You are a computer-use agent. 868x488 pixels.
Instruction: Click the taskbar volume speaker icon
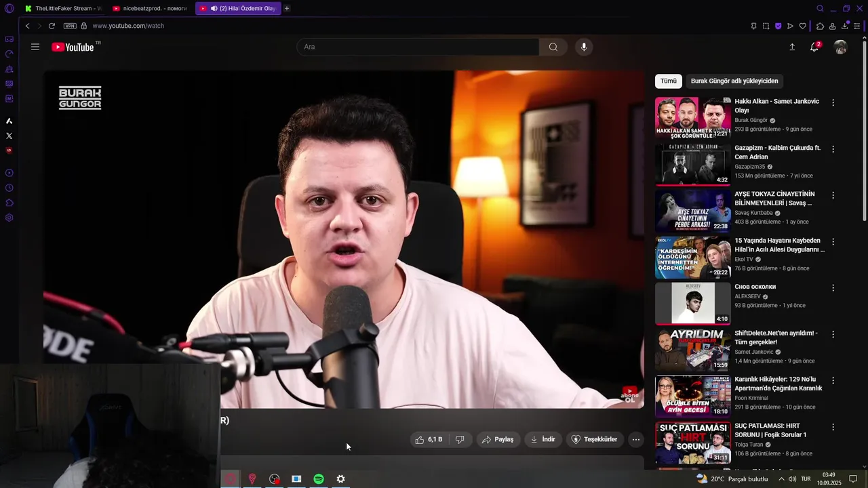[792, 479]
